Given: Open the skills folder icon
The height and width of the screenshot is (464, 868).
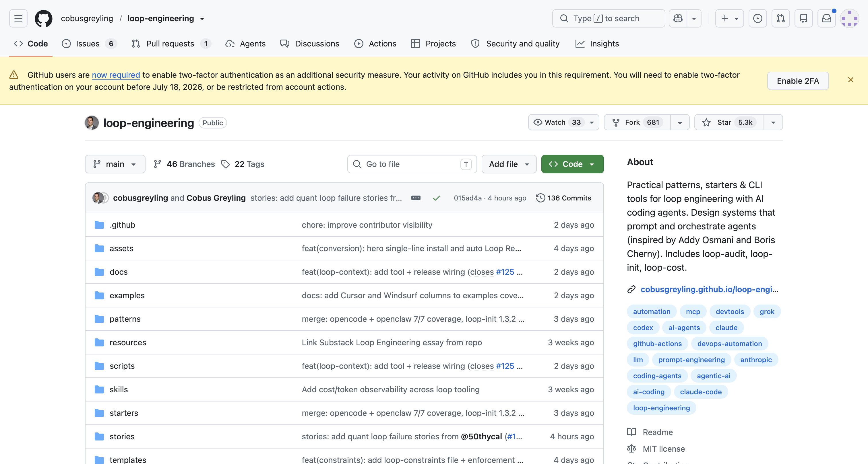Looking at the screenshot, I should (x=99, y=390).
